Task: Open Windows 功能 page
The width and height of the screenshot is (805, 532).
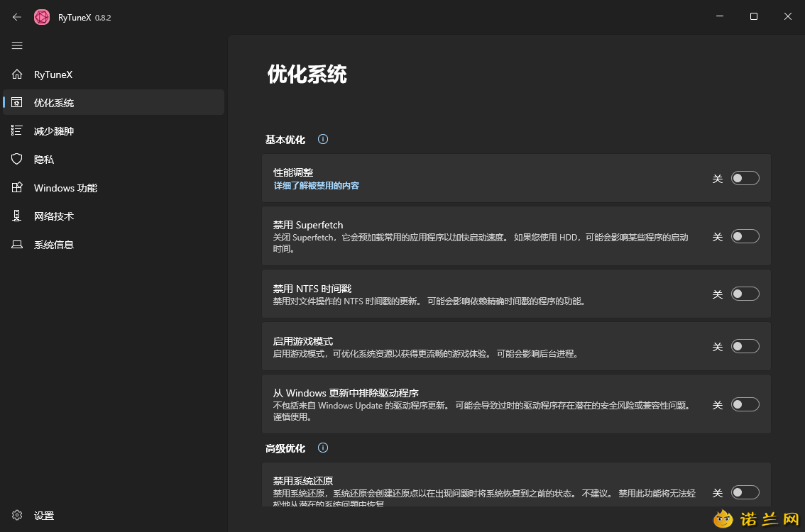Action: point(114,188)
